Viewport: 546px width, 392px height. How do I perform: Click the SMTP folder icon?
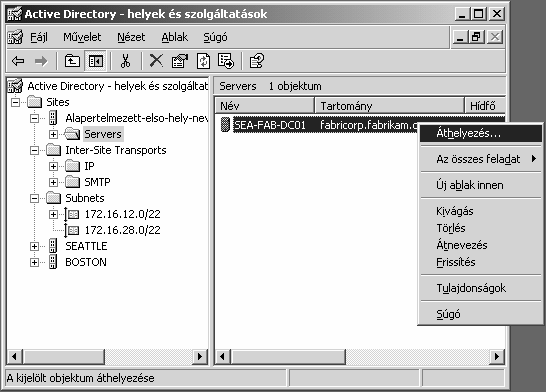(72, 182)
